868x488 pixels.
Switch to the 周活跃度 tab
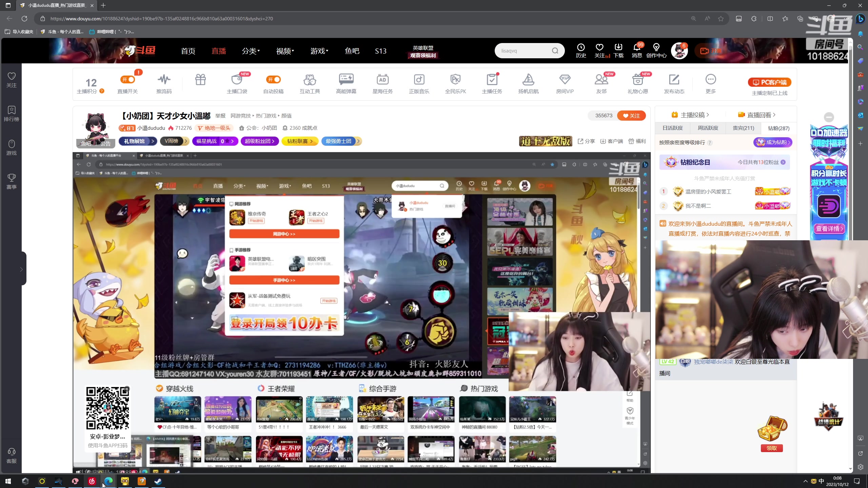tap(708, 128)
